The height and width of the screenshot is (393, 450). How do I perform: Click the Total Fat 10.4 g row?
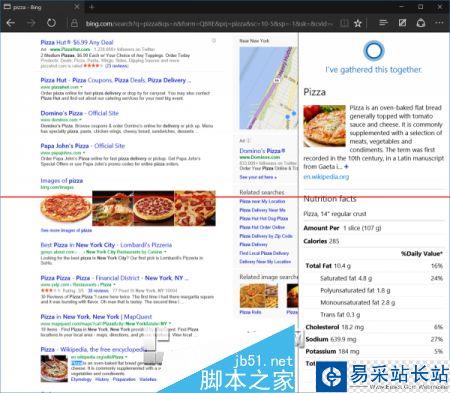click(374, 266)
